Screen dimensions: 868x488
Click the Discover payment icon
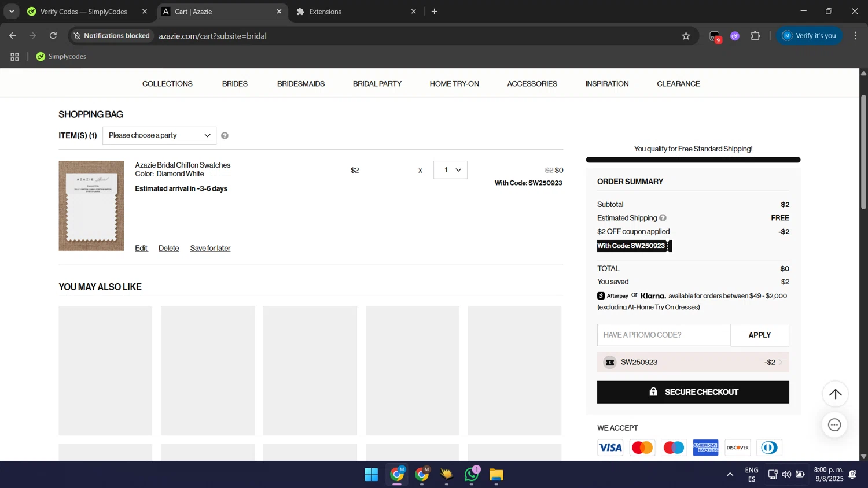point(737,448)
